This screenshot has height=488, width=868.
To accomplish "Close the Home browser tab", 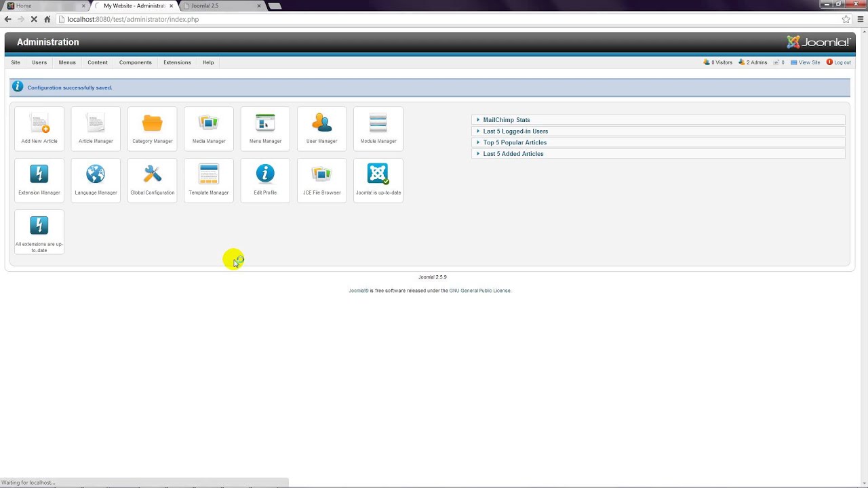I will (83, 6).
